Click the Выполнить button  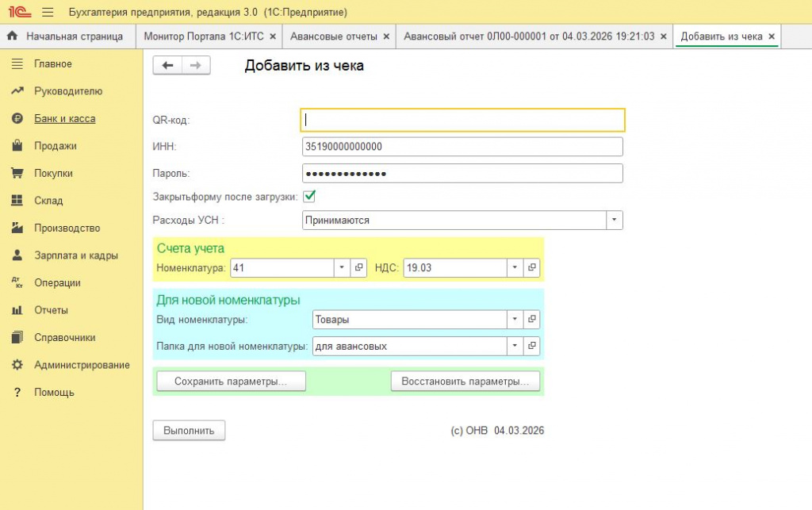[189, 431]
